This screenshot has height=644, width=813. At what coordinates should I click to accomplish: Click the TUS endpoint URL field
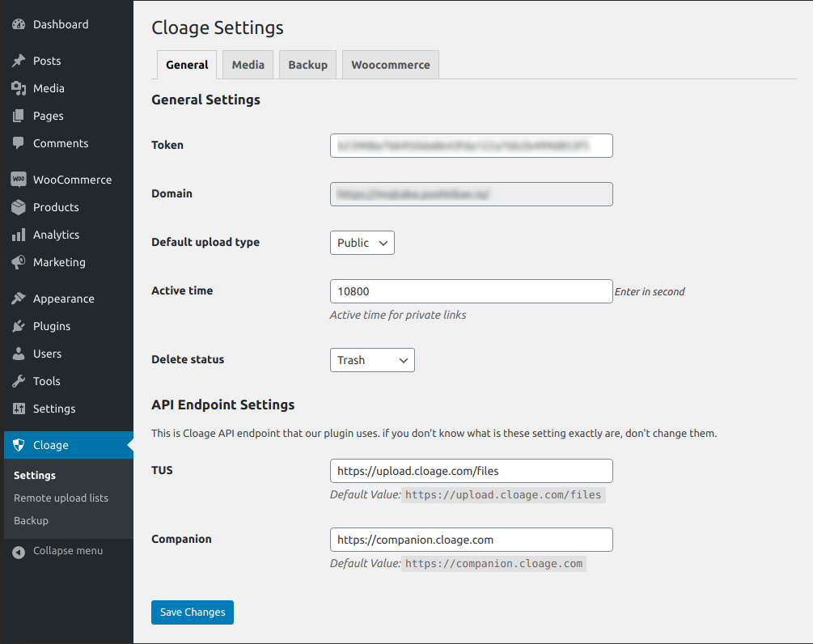click(x=472, y=471)
